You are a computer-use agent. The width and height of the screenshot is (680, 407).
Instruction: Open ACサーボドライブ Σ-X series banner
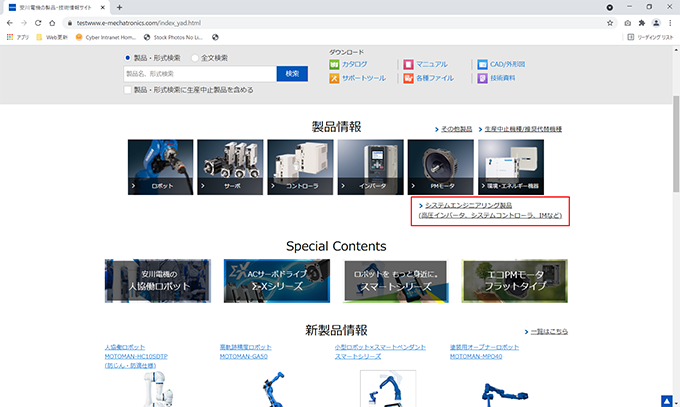277,281
